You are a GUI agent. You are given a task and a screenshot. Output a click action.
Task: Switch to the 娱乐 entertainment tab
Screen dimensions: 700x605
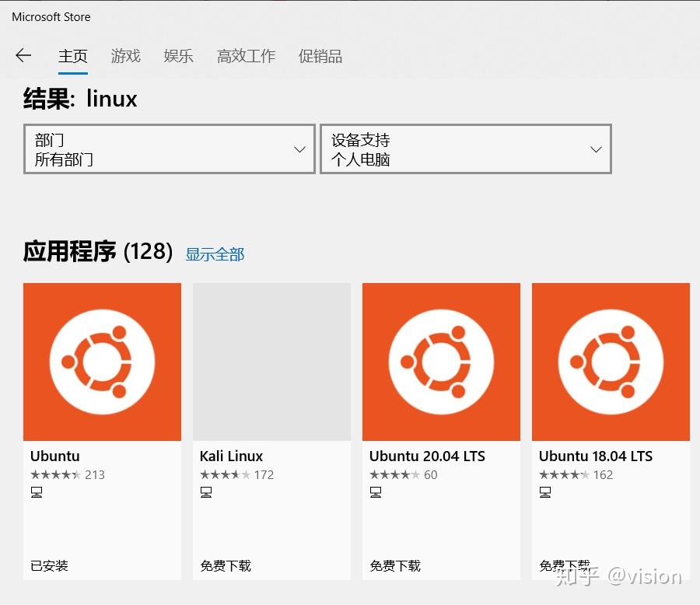pyautogui.click(x=179, y=56)
